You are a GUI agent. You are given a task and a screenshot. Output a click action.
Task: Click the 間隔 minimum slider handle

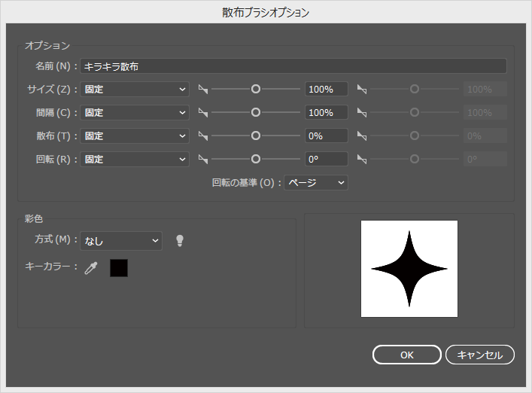point(256,112)
